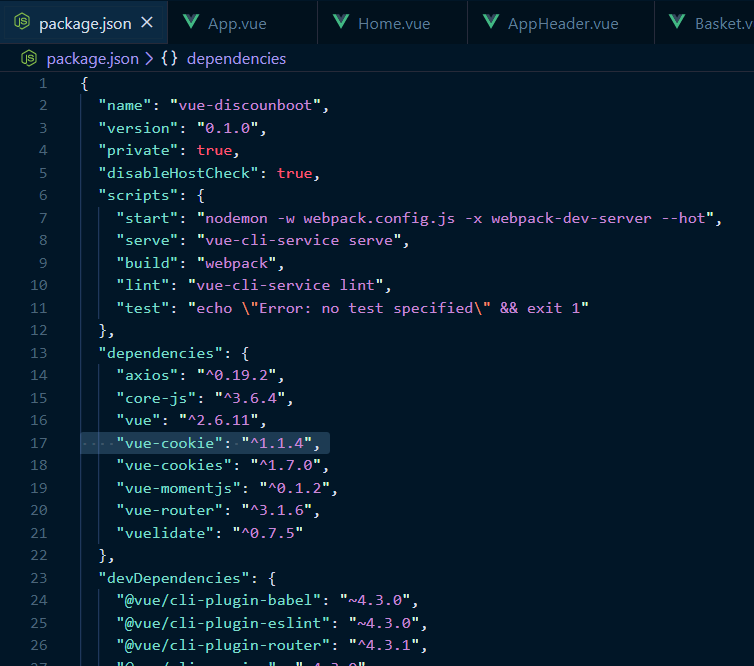Click line number 13 in the gutter

pos(38,353)
